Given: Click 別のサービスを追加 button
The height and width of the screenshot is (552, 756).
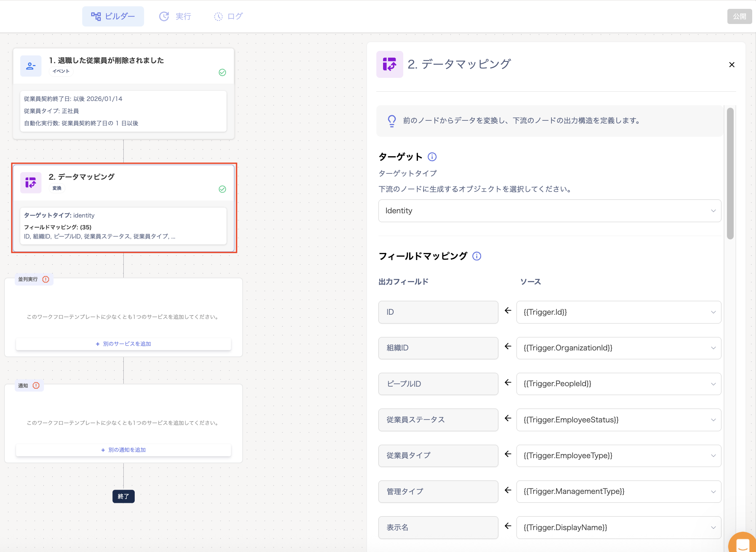Looking at the screenshot, I should point(123,344).
